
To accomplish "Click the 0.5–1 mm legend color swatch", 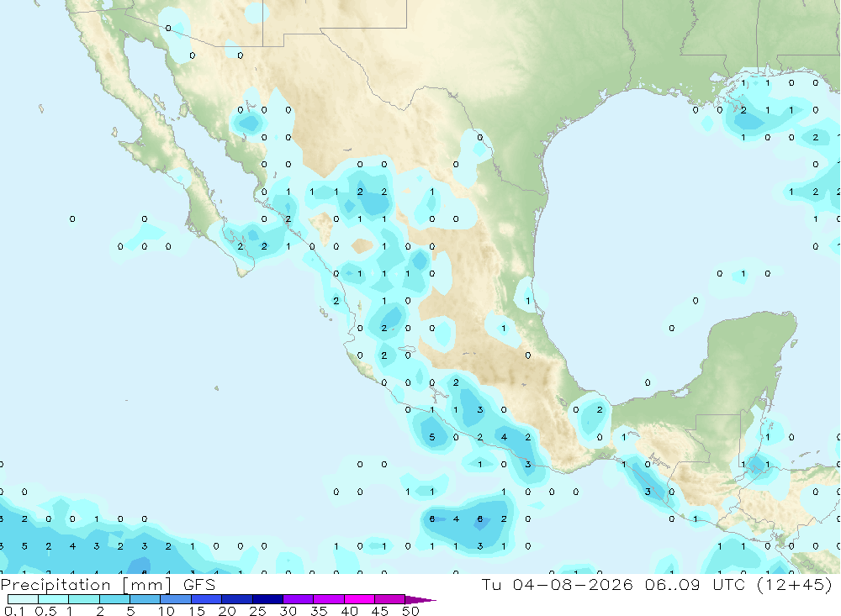I will click(53, 599).
